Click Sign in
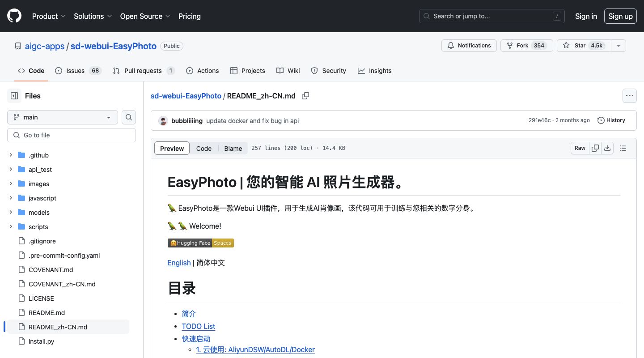 click(x=586, y=16)
